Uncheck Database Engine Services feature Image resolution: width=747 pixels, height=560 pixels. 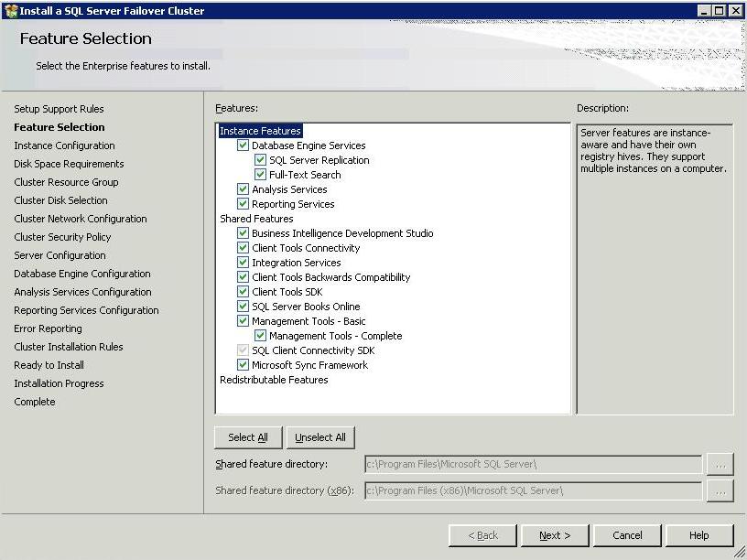[243, 145]
